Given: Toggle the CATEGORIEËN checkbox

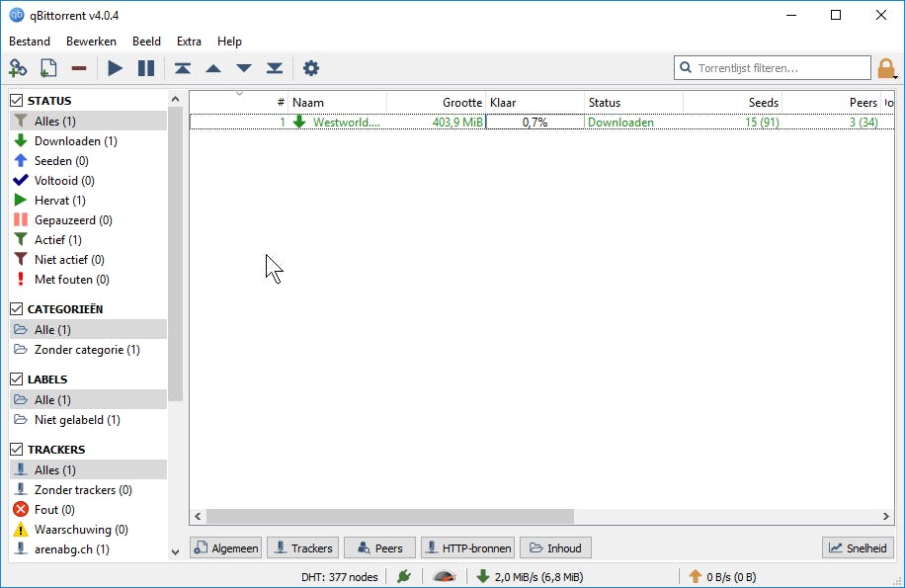Looking at the screenshot, I should tap(17, 308).
